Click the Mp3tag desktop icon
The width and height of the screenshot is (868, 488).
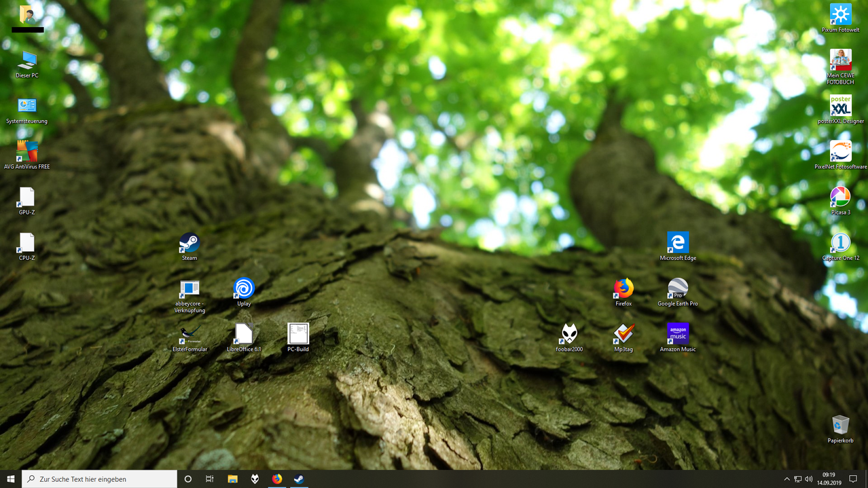coord(623,334)
